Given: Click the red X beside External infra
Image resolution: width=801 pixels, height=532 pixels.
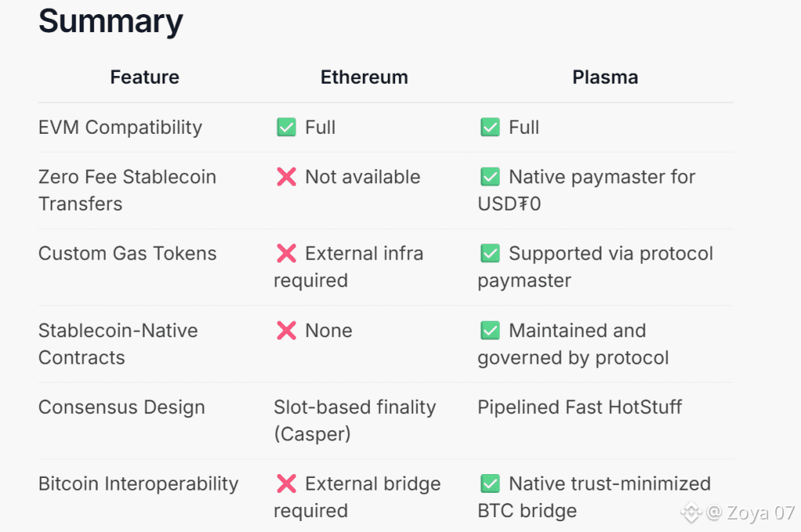Looking at the screenshot, I should pos(286,253).
